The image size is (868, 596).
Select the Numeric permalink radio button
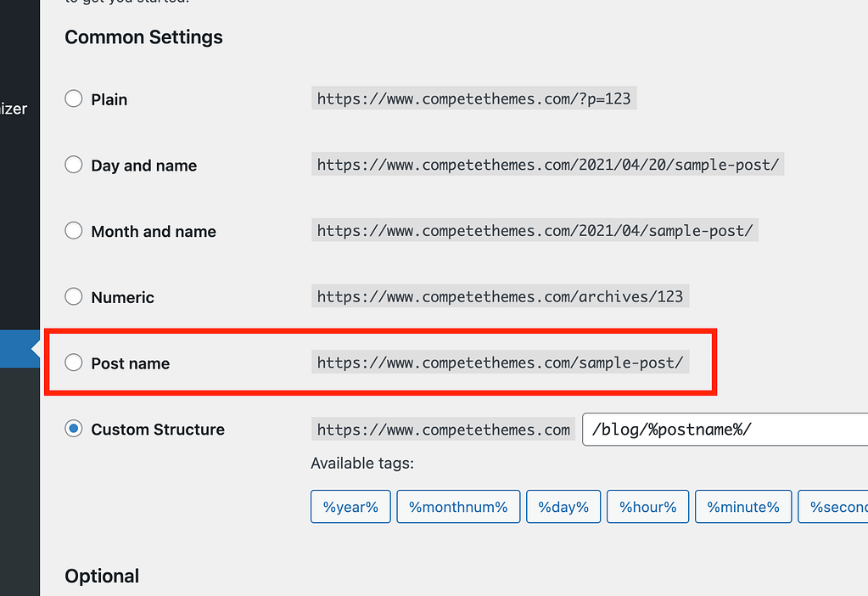click(74, 296)
